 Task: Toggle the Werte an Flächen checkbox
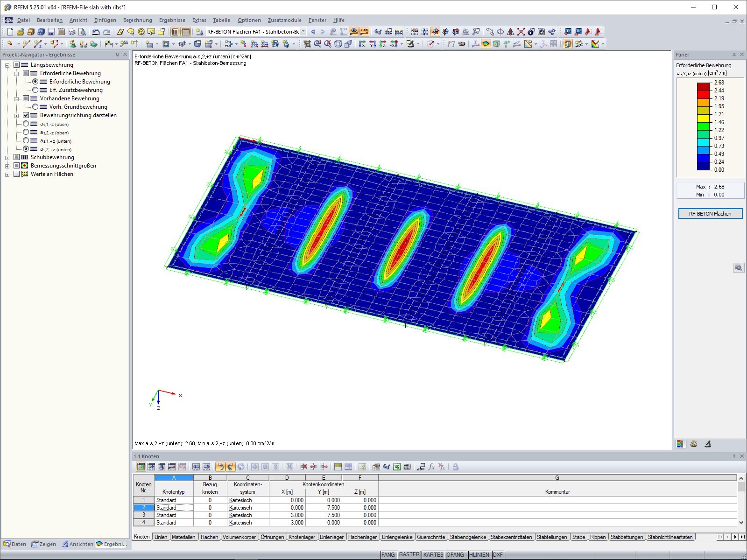click(17, 174)
